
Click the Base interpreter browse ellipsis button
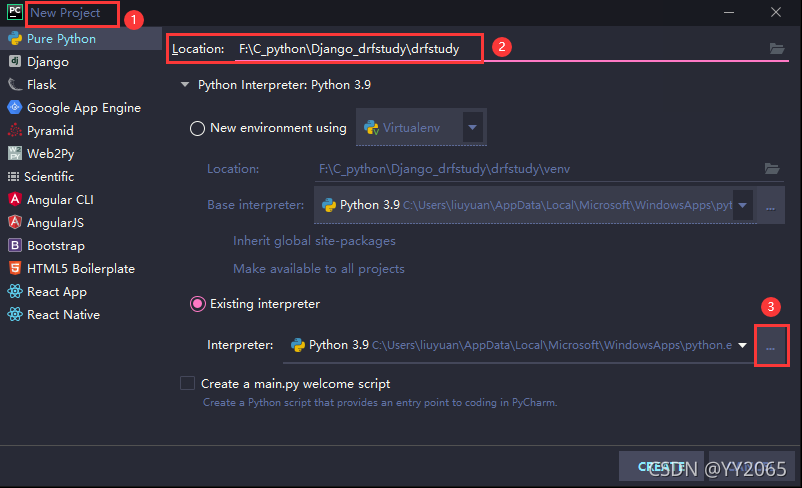tap(770, 206)
